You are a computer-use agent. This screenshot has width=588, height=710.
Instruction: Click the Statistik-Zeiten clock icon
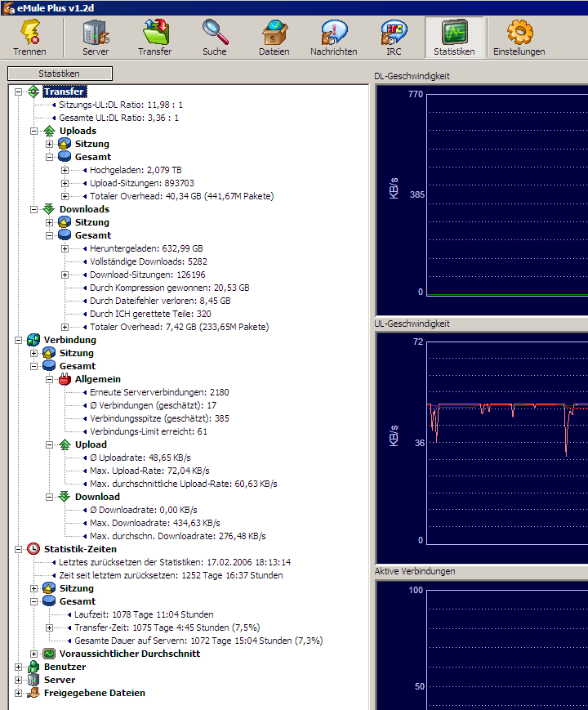click(x=33, y=549)
